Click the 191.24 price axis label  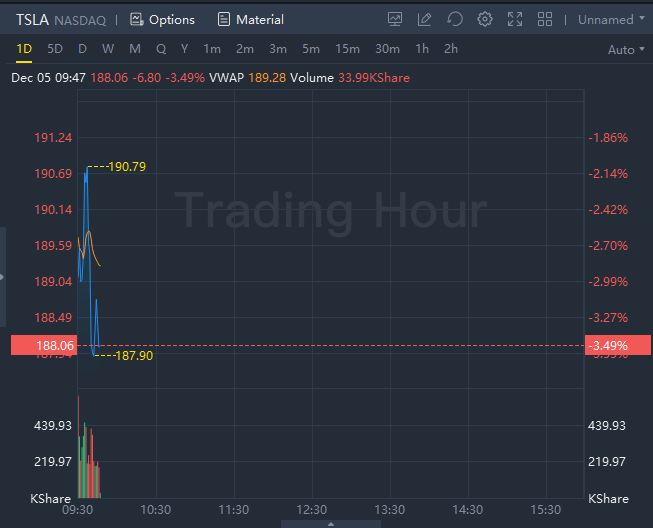click(53, 138)
